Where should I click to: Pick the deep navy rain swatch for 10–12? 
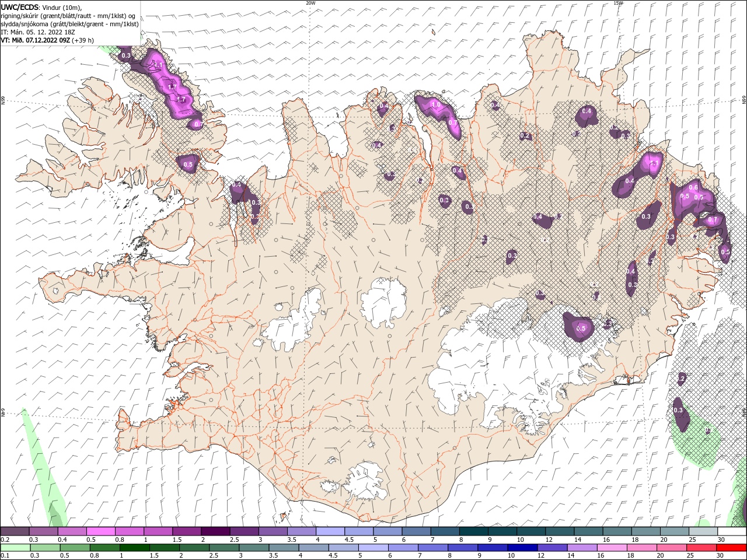click(522, 548)
